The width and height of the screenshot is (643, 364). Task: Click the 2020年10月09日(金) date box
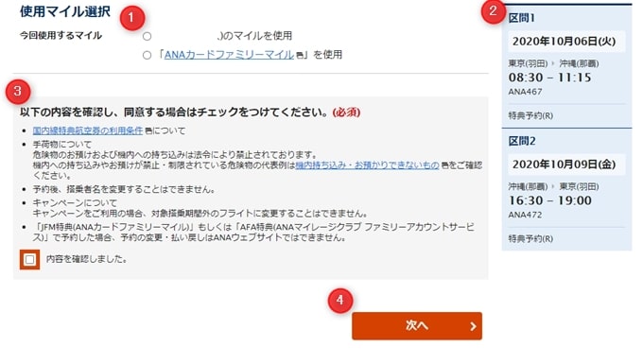point(566,165)
